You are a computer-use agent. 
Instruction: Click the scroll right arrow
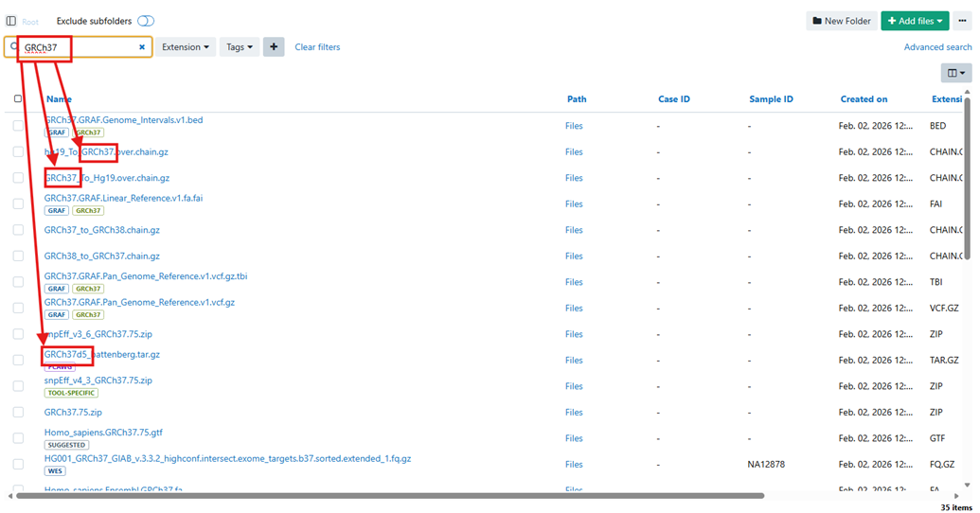point(957,496)
